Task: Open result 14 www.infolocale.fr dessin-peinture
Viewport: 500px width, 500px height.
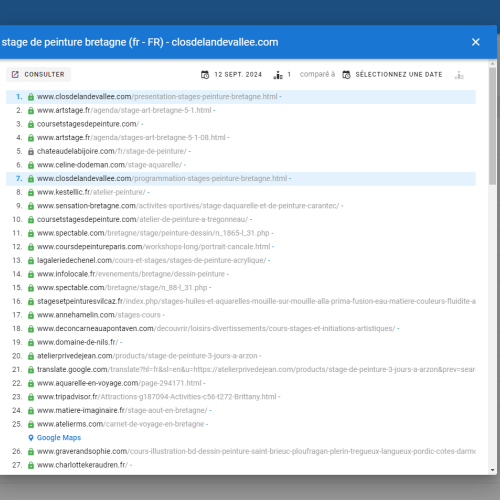Action: click(x=131, y=274)
